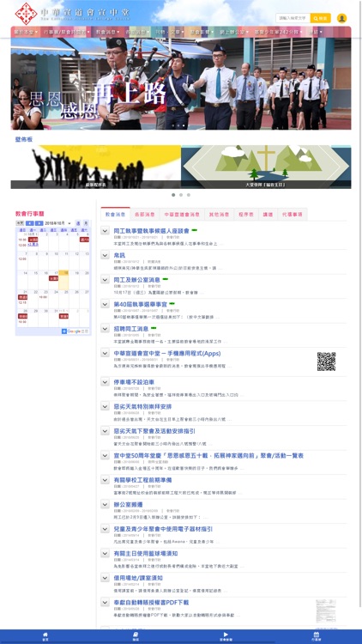This screenshot has height=644, width=362.
Task: Open the calendar month dropdown arrow
Action: click(x=69, y=223)
